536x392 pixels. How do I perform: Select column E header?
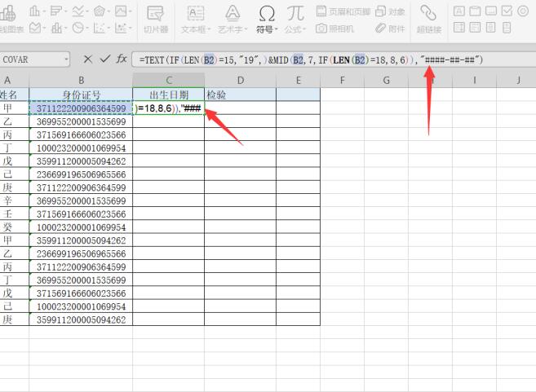pos(298,80)
